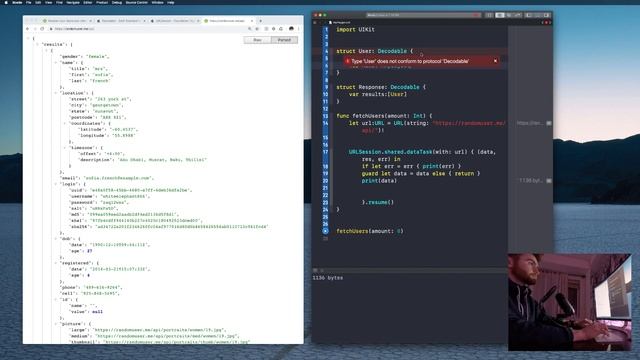Viewport: 640px width, 360px height.
Task: Collapse the "dob" object
Action: [56, 239]
